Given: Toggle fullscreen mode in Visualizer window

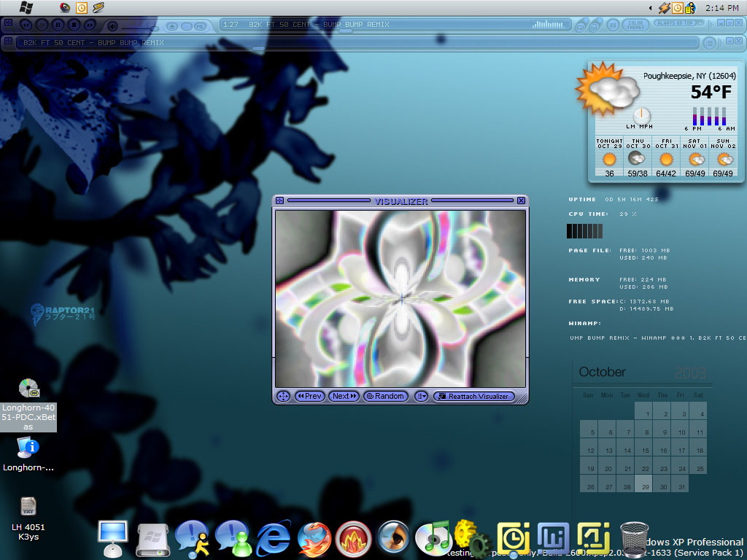Looking at the screenshot, I should pyautogui.click(x=283, y=396).
